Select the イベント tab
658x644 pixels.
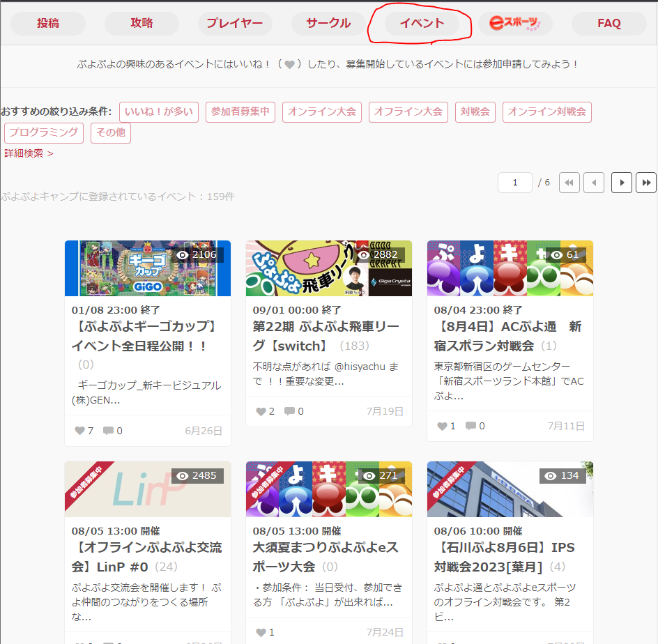pos(422,24)
